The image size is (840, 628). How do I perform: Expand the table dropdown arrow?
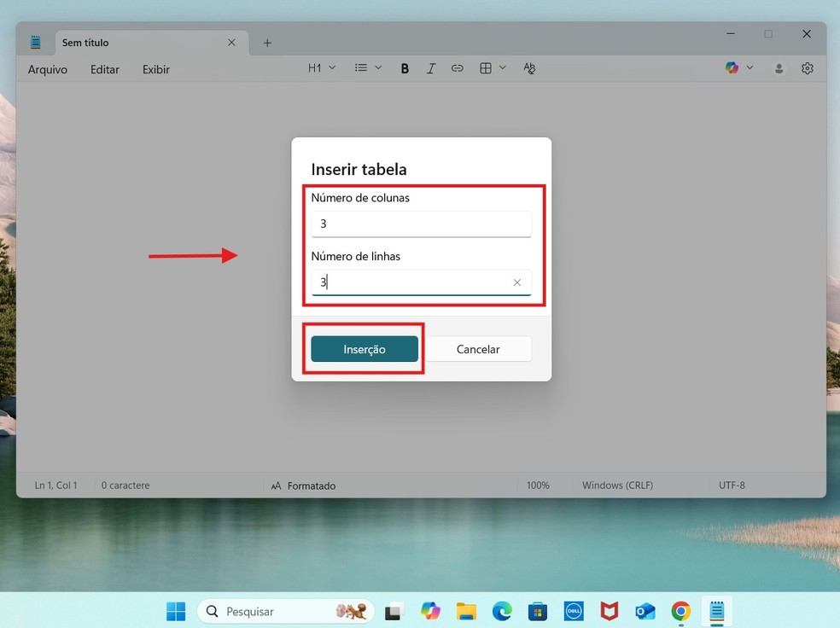point(503,68)
